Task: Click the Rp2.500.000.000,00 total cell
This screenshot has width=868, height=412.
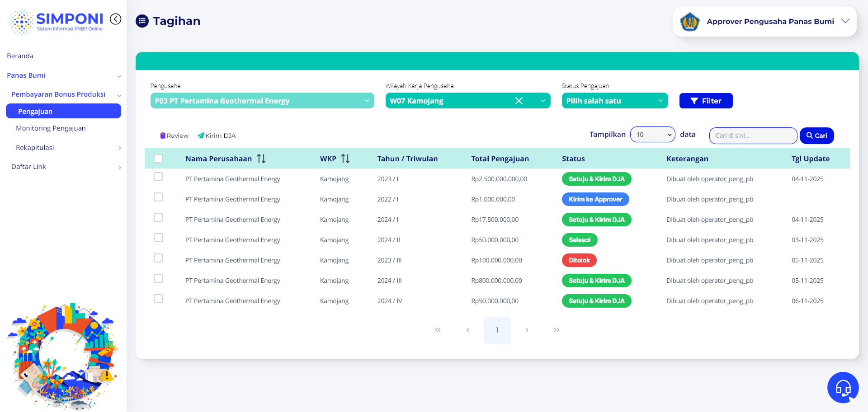Action: [499, 179]
